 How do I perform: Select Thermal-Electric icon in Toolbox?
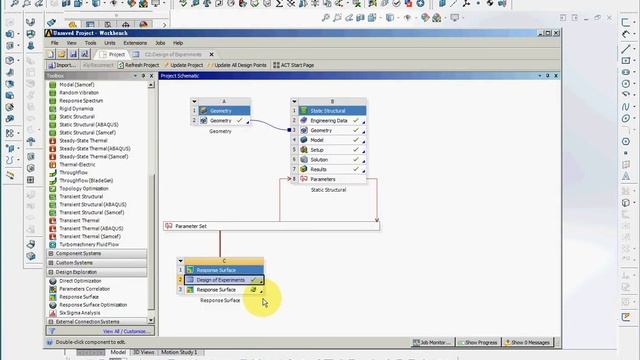(53, 164)
